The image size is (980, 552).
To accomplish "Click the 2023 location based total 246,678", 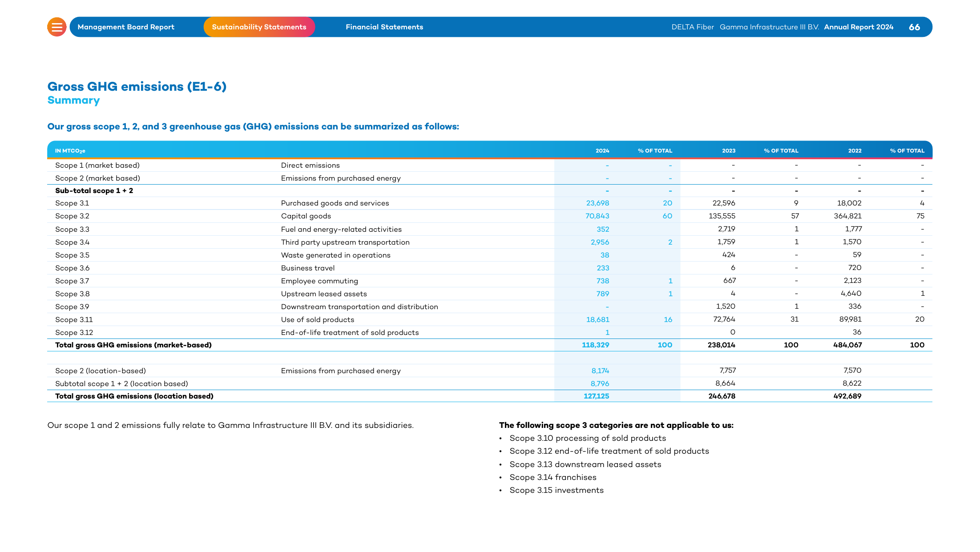I will [x=722, y=396].
